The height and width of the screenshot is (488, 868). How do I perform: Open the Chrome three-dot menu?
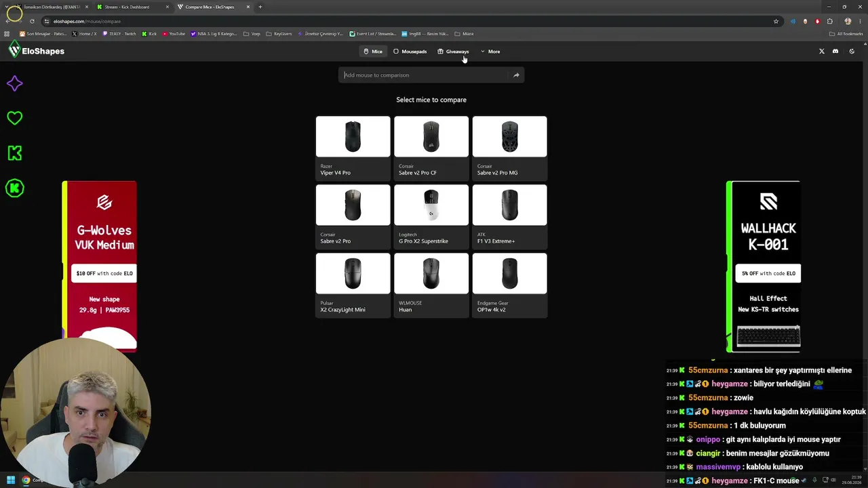(x=861, y=21)
